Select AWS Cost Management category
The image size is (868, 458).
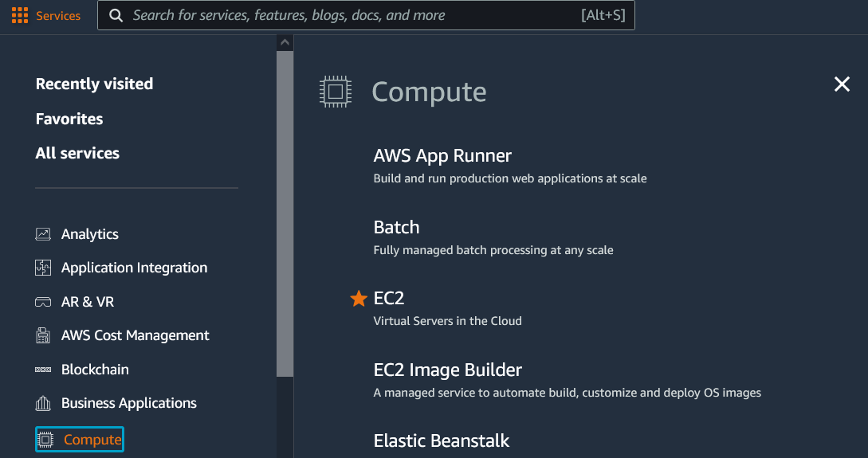[x=135, y=335]
